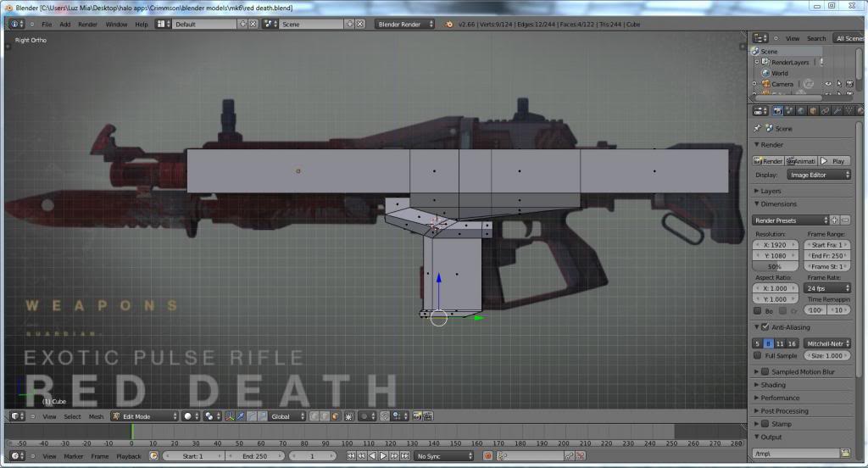This screenshot has height=468, width=868.
Task: Click the Play rendered animation button
Action: [x=835, y=161]
